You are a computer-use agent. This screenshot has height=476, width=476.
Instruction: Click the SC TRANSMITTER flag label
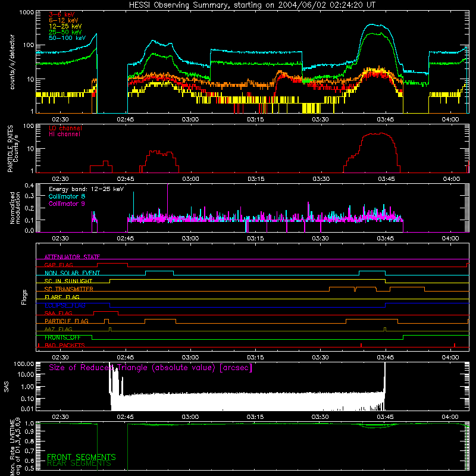click(69, 289)
